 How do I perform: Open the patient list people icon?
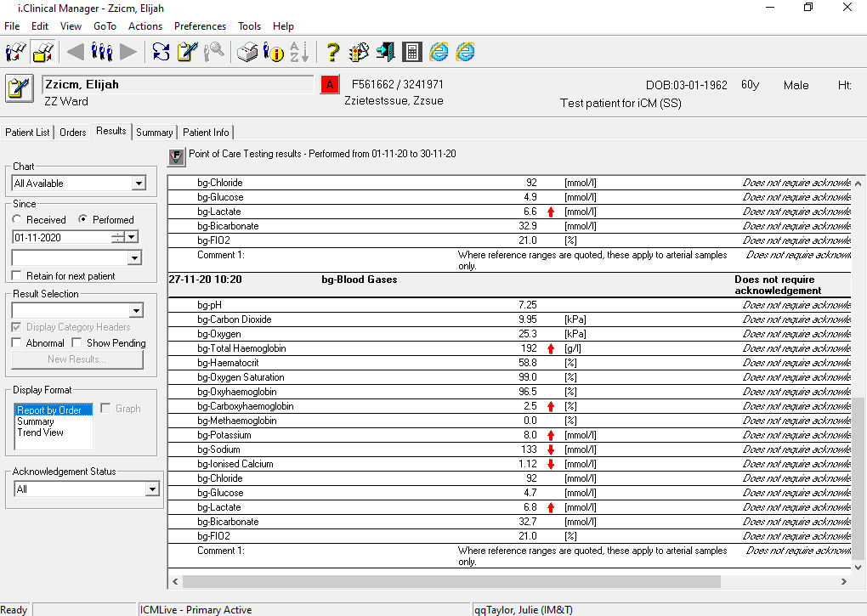(x=102, y=52)
